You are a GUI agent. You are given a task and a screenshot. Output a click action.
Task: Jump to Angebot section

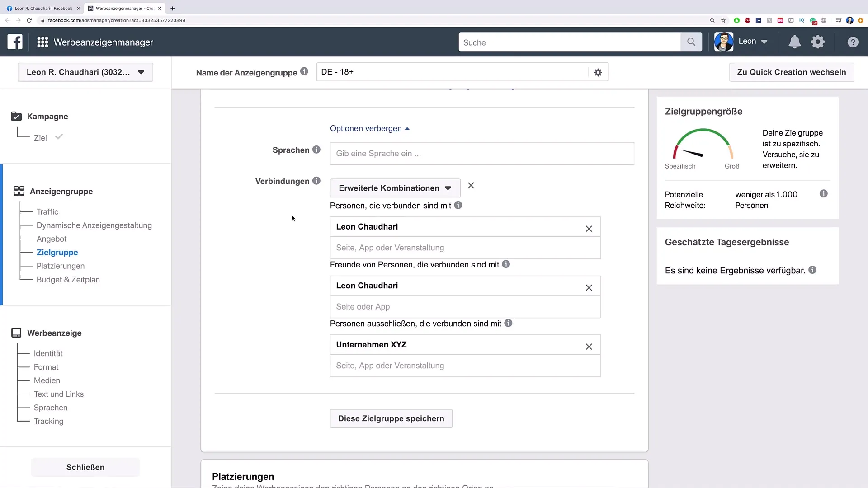(52, 239)
